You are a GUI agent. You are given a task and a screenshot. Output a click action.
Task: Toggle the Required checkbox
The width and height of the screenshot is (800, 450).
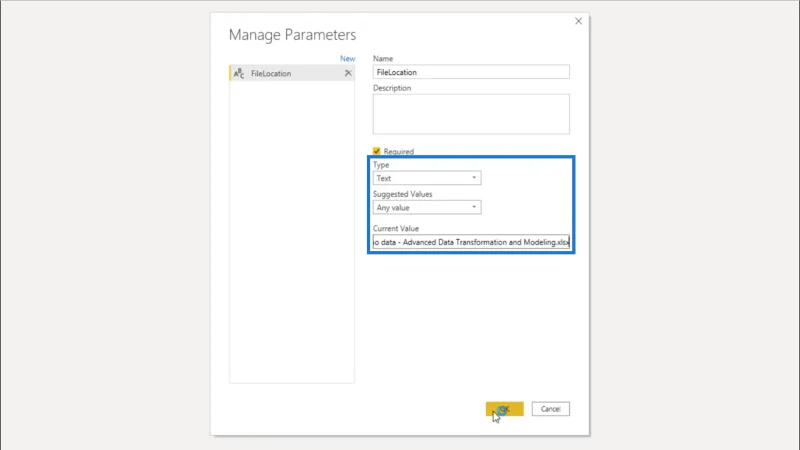tap(377, 151)
